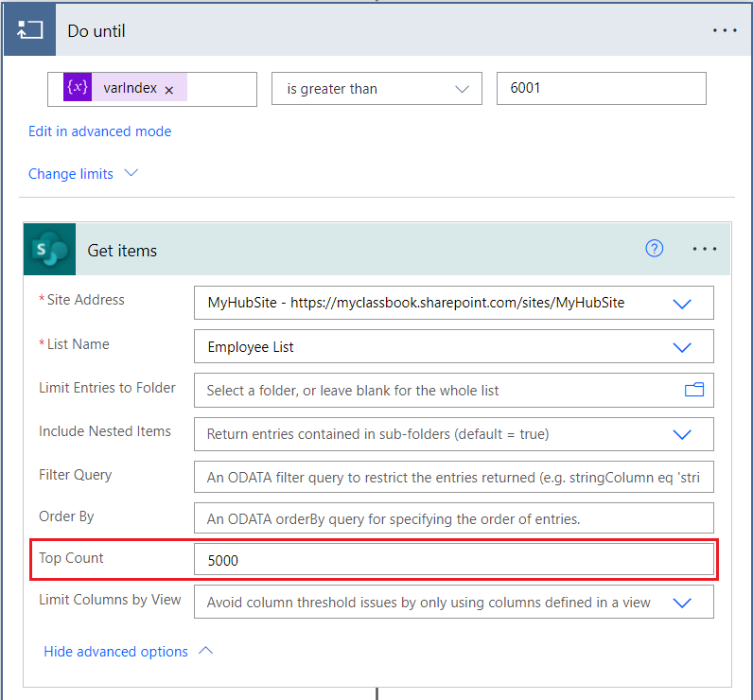Expand the Site Address dropdown
The width and height of the screenshot is (753, 700).
click(682, 304)
